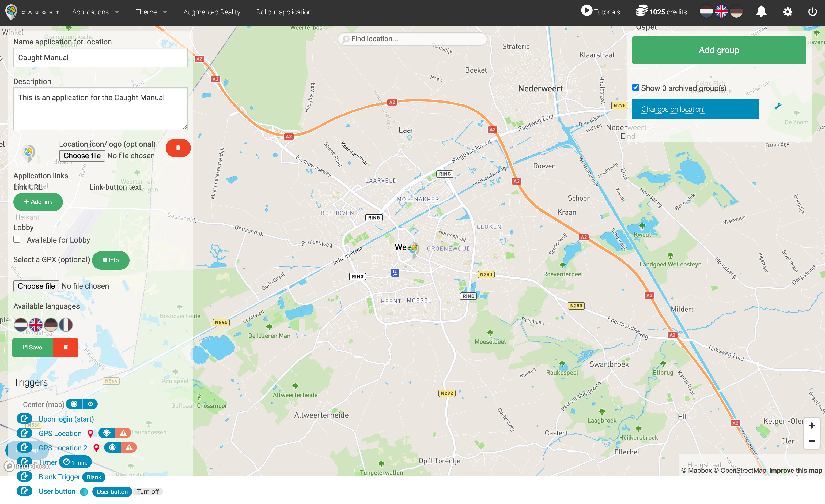Expand the Applications dropdown
825x504 pixels.
coord(95,12)
